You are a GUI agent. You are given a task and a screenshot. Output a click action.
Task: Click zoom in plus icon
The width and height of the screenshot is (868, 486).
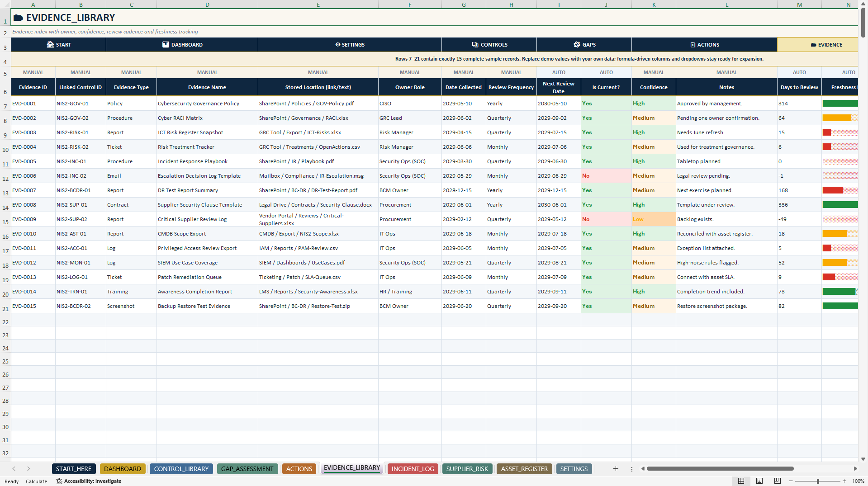pos(844,481)
